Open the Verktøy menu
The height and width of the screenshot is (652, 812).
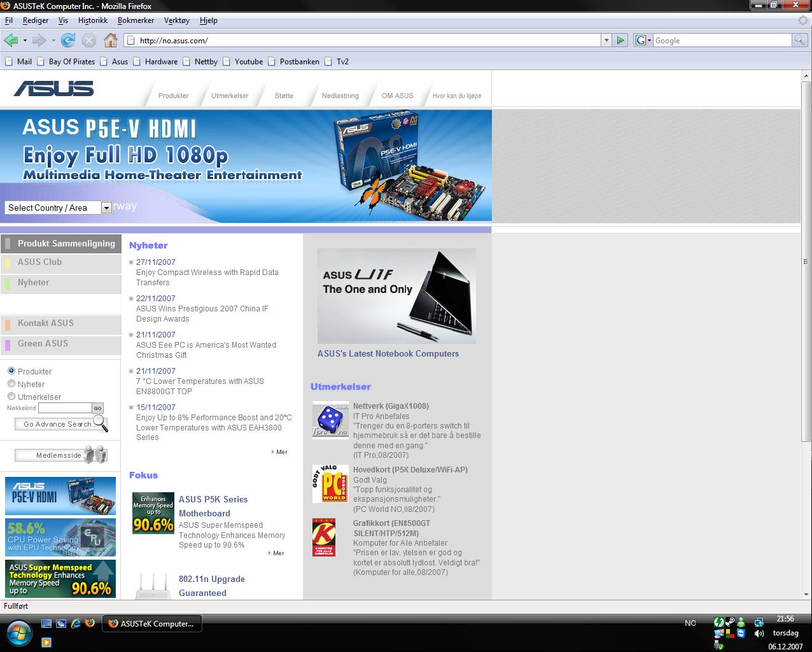[x=177, y=20]
